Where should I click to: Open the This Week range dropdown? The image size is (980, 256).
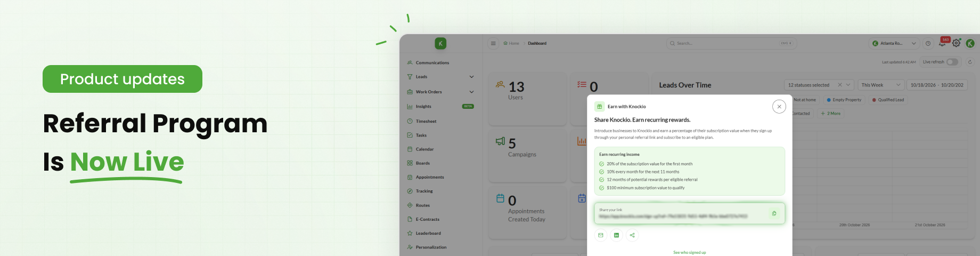point(881,85)
